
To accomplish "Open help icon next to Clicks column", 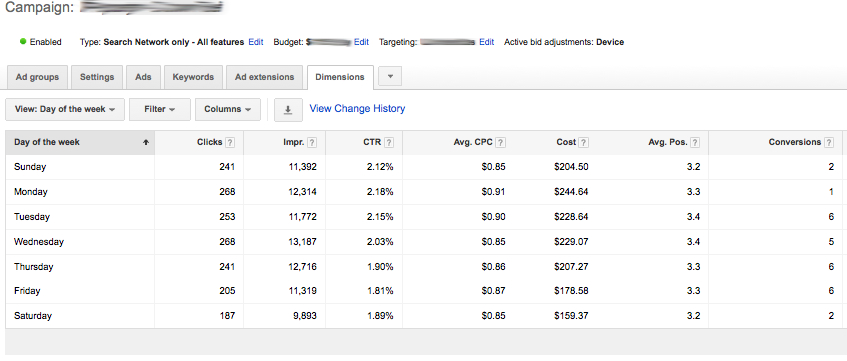I will [230, 143].
